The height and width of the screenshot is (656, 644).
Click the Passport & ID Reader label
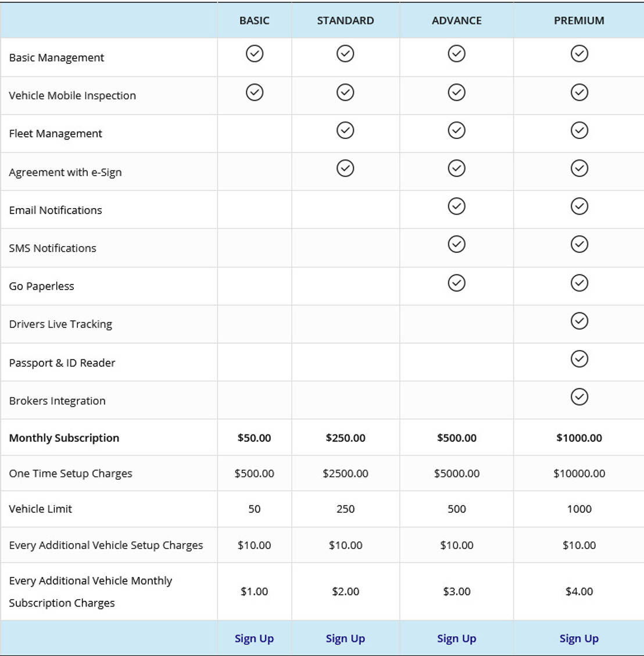coord(62,363)
